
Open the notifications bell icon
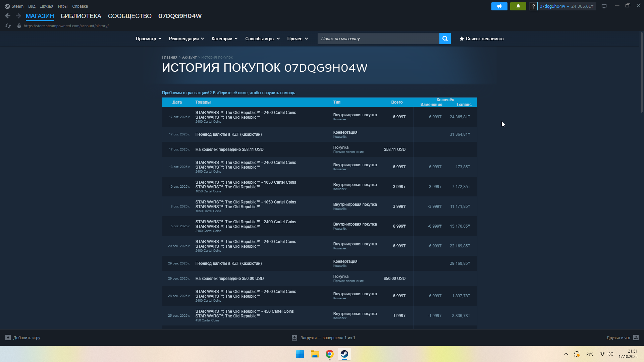[518, 6]
